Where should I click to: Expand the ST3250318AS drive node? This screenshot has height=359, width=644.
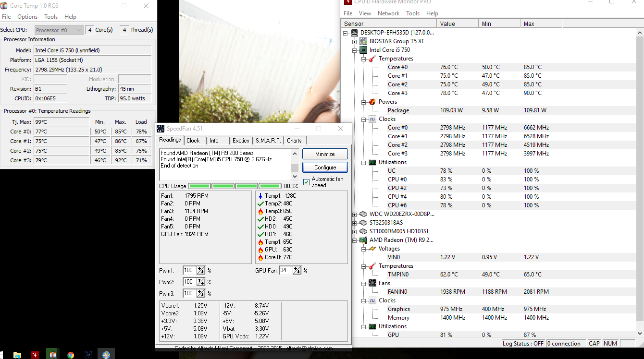pos(355,223)
